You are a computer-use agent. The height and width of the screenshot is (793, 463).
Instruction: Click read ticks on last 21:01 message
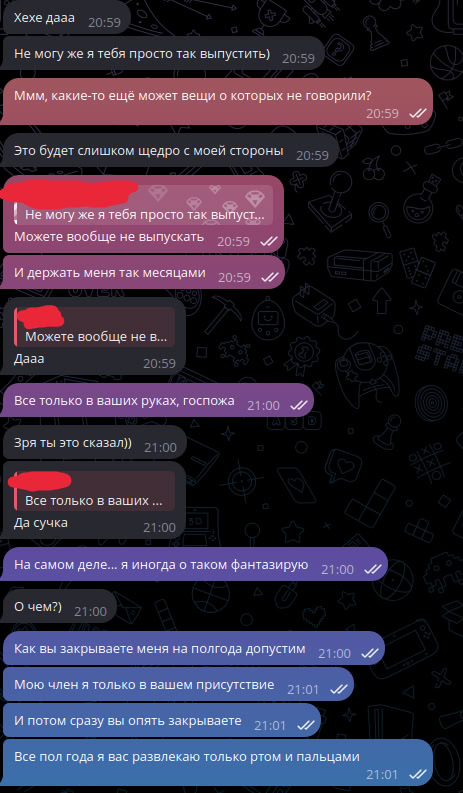pyautogui.click(x=417, y=774)
